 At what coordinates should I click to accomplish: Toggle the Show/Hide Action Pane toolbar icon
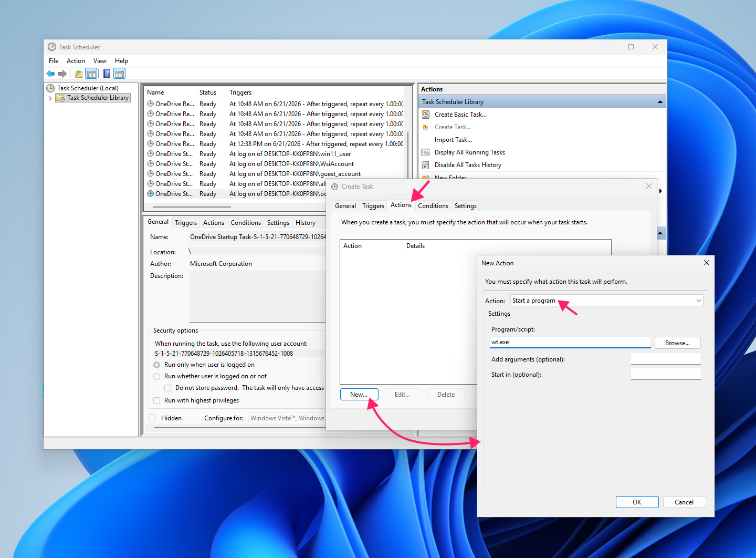point(120,74)
